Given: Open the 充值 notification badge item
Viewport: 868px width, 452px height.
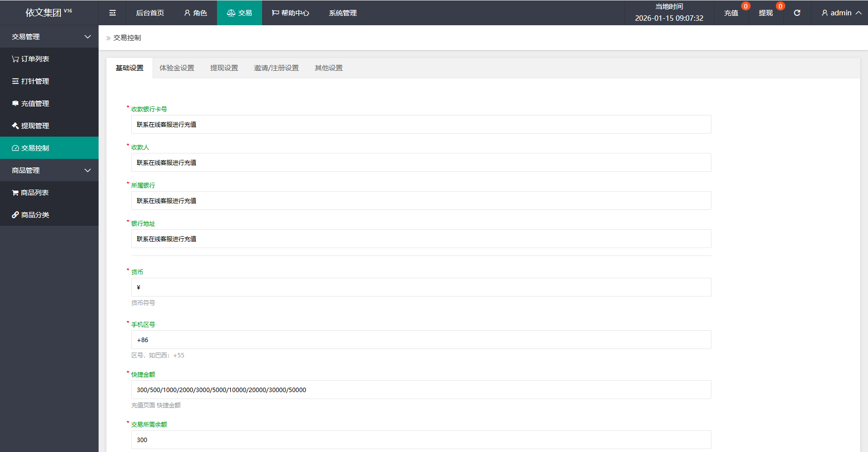Looking at the screenshot, I should coord(731,13).
